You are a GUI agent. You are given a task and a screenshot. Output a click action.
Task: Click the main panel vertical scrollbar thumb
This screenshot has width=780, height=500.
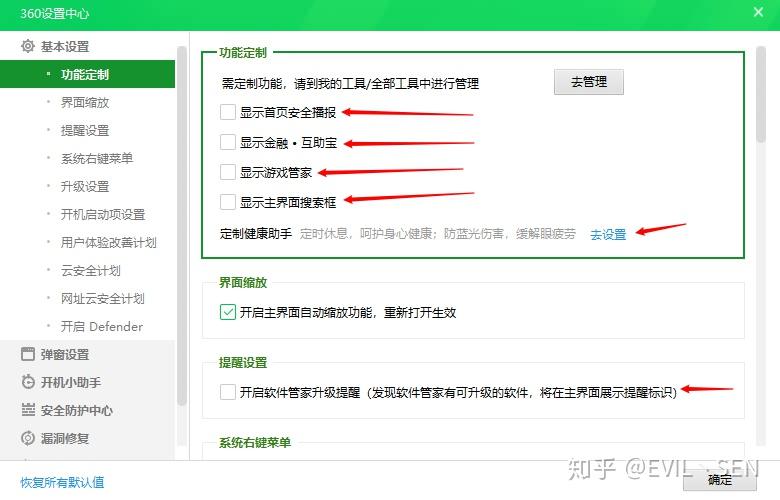tap(761, 95)
